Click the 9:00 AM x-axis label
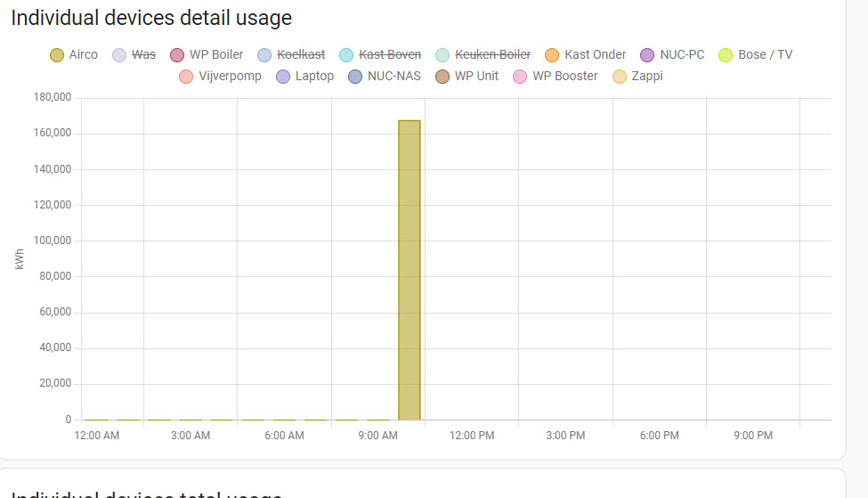Screen dimensions: 868x498 pos(378,436)
